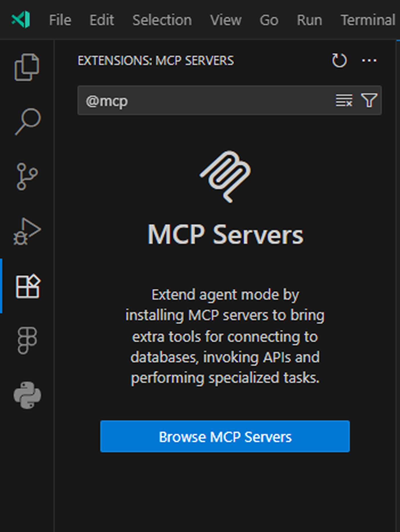Image resolution: width=400 pixels, height=532 pixels.
Task: Open the Figma extension in activity bar
Action: point(27,341)
